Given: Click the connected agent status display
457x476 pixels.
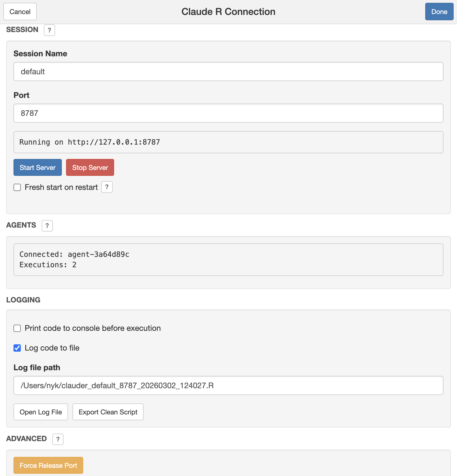Looking at the screenshot, I should tap(228, 259).
